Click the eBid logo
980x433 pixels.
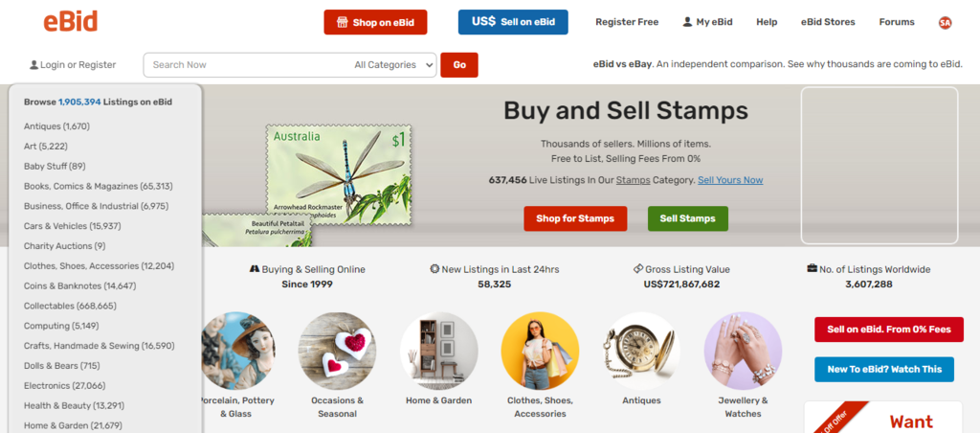[x=70, y=21]
